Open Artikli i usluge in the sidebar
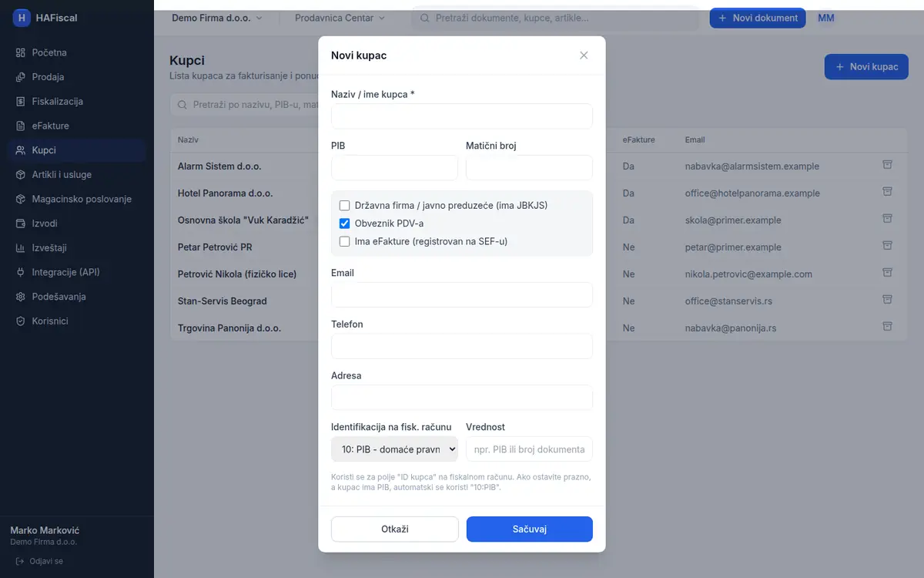The width and height of the screenshot is (924, 578). (77, 175)
